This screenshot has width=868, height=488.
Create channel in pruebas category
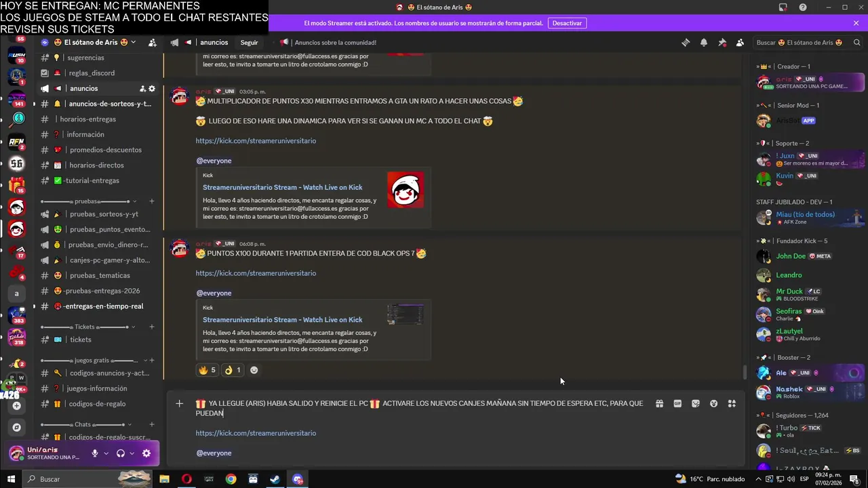[152, 201]
